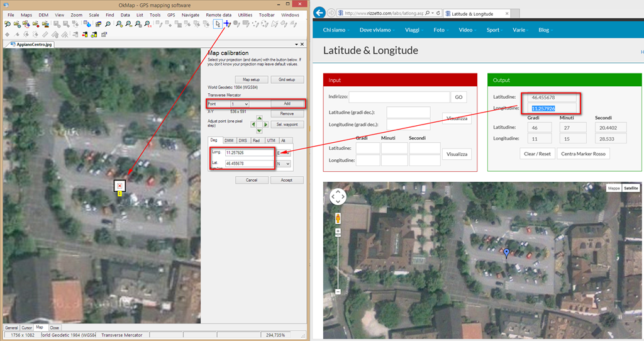Click the Accept button

[287, 180]
